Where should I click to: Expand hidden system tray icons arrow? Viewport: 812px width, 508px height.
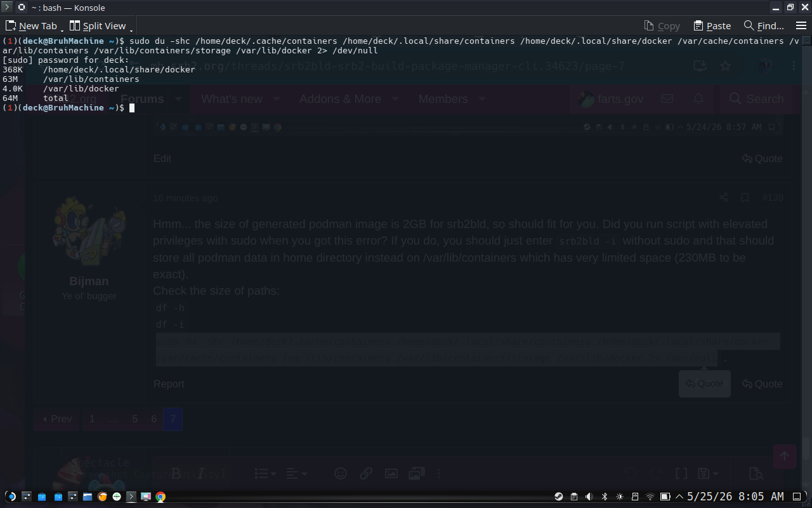click(x=679, y=497)
